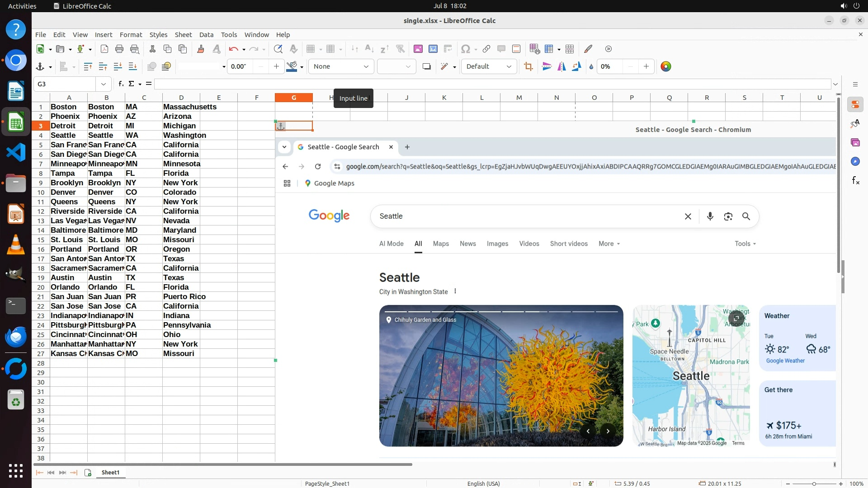
Task: Click cell D4 containing Washington
Action: (x=181, y=135)
